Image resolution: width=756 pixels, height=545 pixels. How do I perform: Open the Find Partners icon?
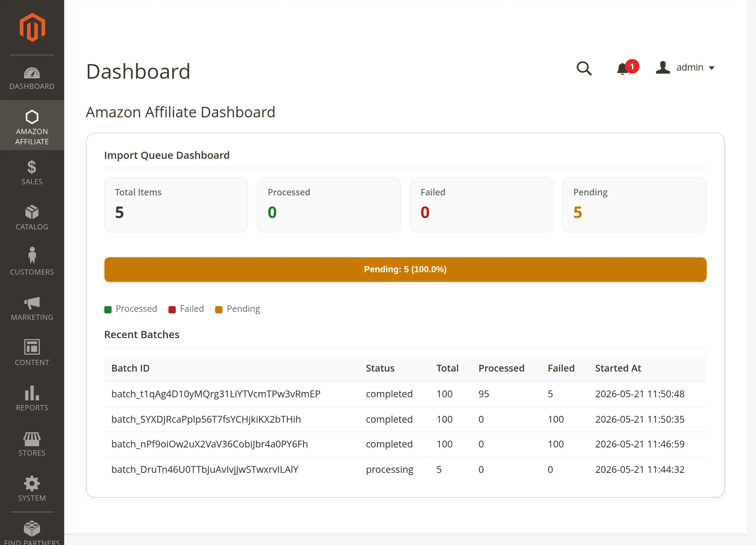pyautogui.click(x=32, y=529)
